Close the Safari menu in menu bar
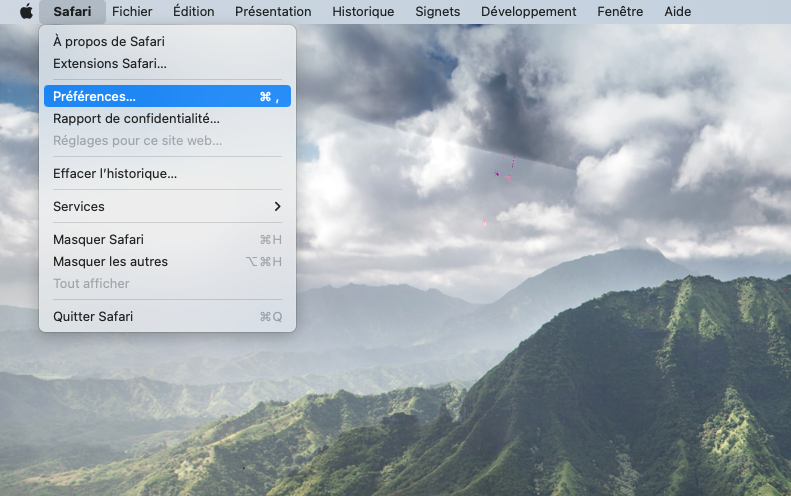The width and height of the screenshot is (791, 496). tap(72, 11)
